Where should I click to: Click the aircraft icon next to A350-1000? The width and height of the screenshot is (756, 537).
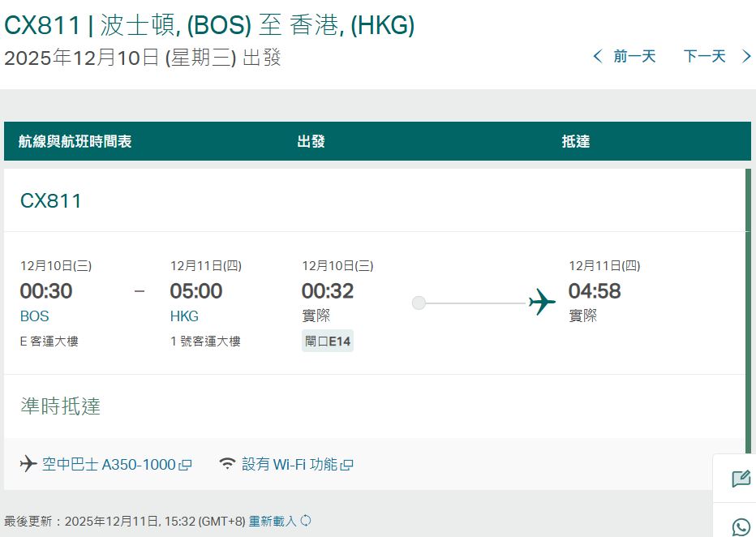(28, 465)
